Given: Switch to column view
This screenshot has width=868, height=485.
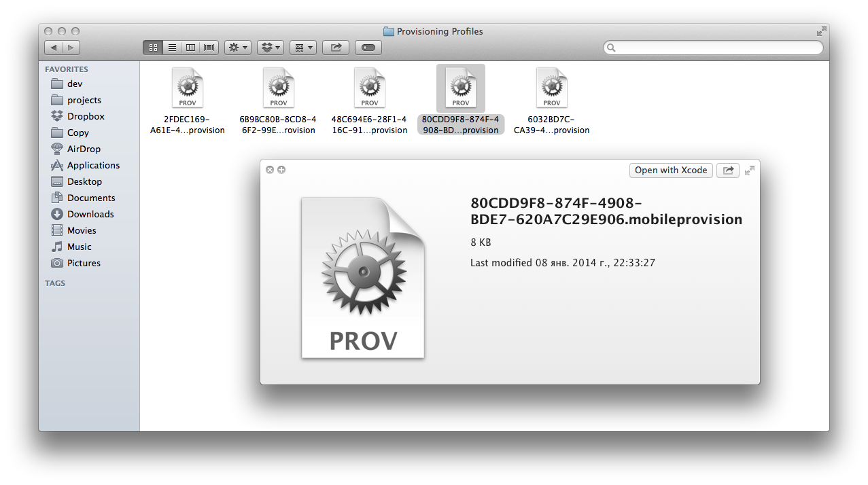Looking at the screenshot, I should (191, 48).
